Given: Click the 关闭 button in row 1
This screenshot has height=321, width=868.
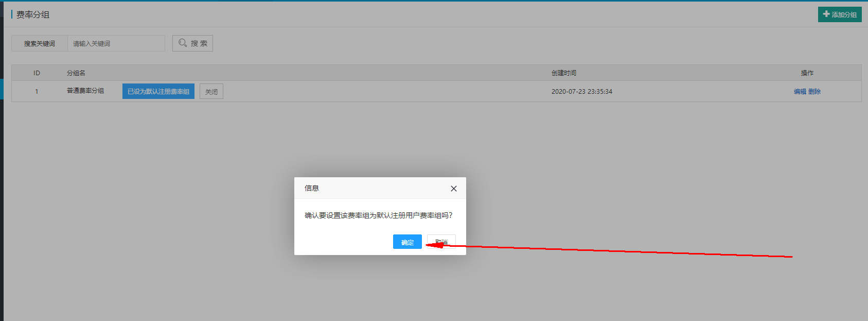Looking at the screenshot, I should pos(211,92).
